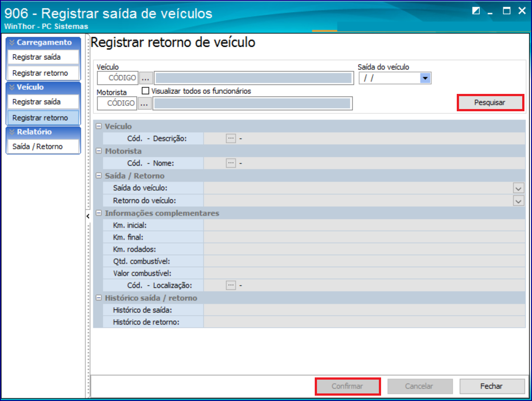532x401 pixels.
Task: Open Registrar saída under Carregamento
Action: tap(43, 57)
